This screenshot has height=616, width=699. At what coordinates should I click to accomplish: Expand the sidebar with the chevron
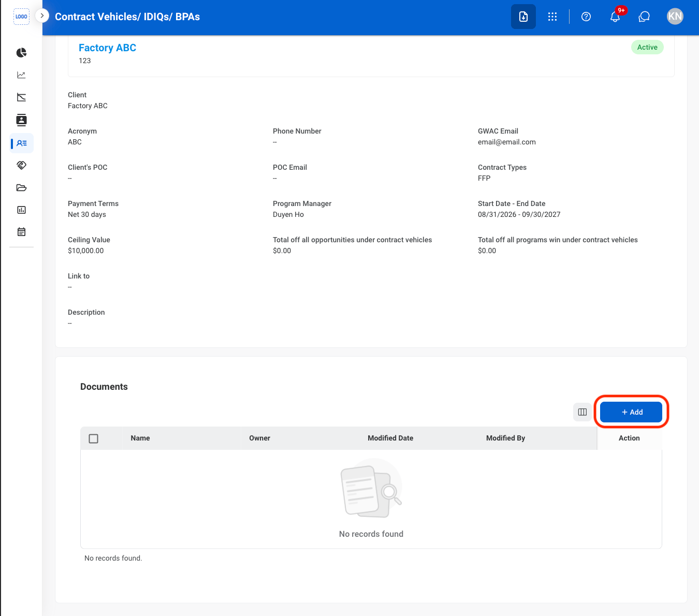42,16
